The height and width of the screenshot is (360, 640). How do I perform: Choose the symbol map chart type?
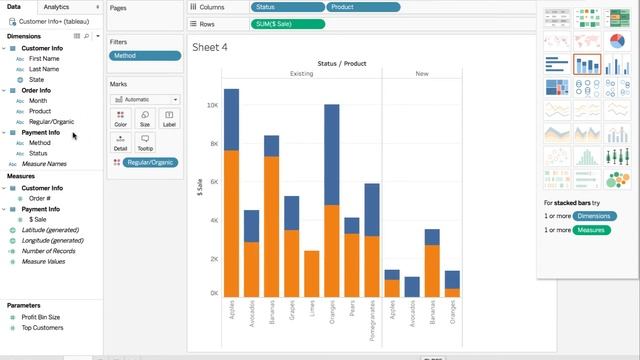[x=557, y=41]
